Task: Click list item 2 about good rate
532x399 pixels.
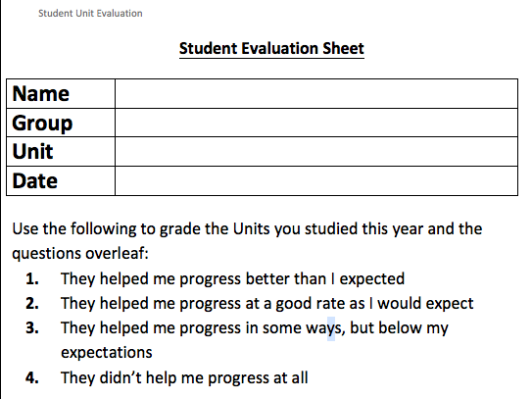Action: [267, 304]
